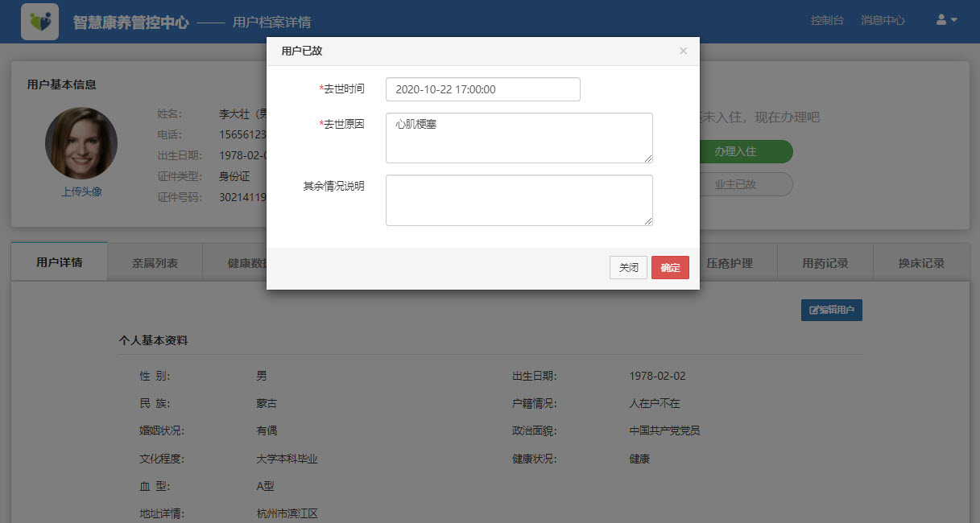Click the user avatar photo of 李大壮
The height and width of the screenshot is (523, 980).
pos(81,142)
